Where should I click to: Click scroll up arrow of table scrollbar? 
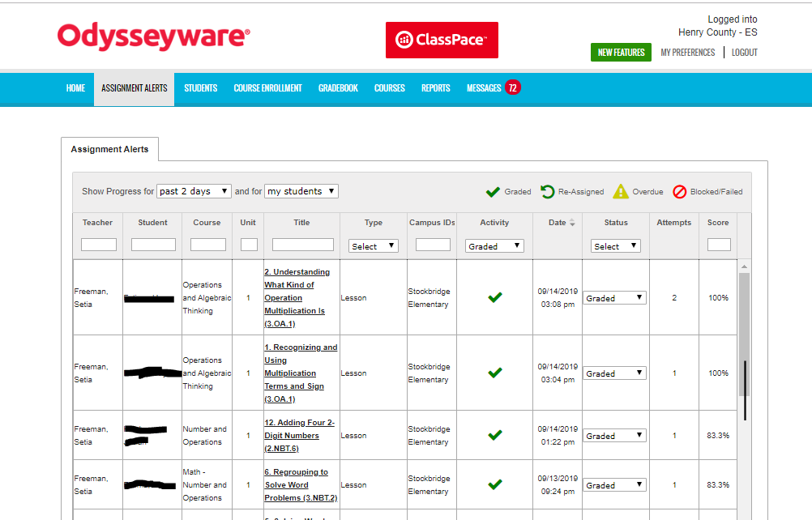click(x=744, y=266)
